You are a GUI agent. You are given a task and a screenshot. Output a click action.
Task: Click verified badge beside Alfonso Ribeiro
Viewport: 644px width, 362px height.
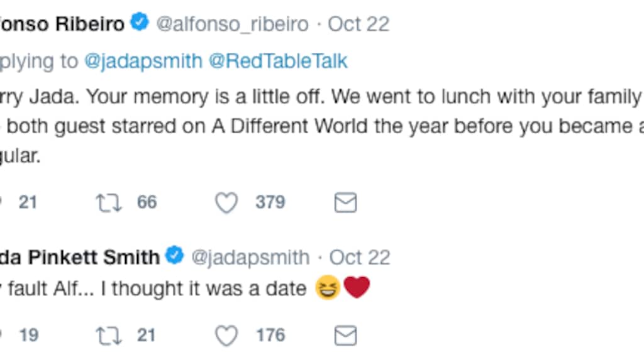[139, 24]
